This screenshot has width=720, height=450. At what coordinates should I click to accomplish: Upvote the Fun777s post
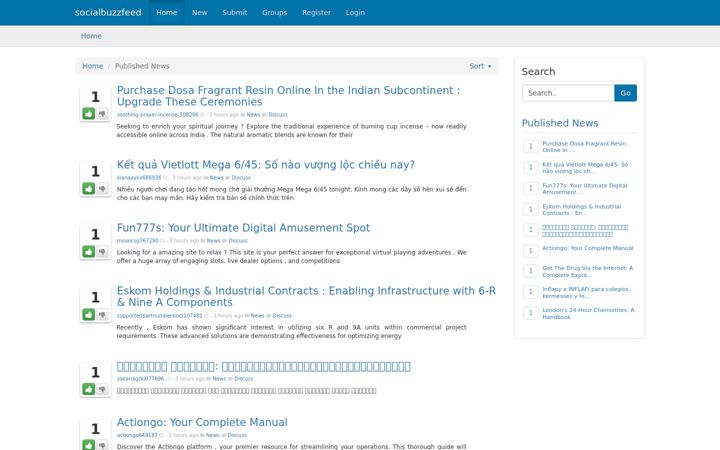point(89,251)
